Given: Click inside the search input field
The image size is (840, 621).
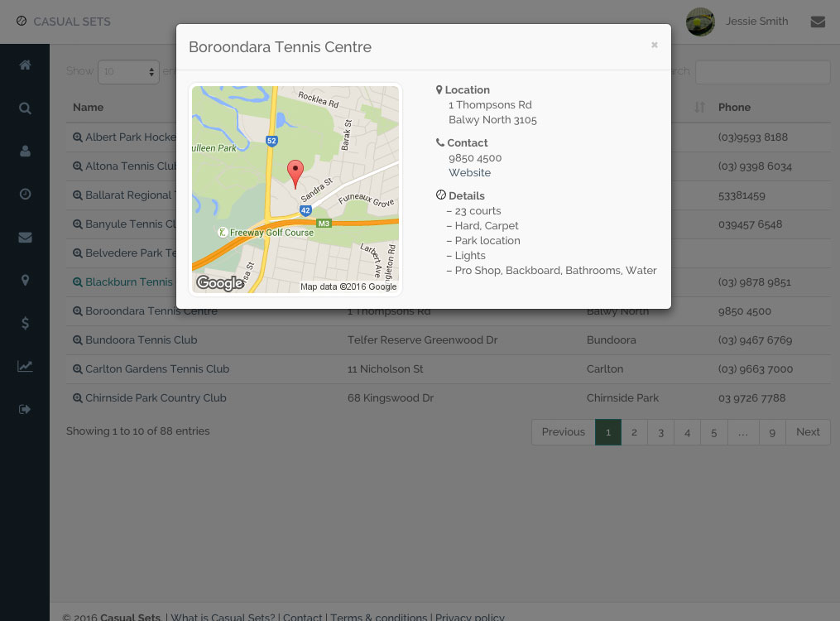Looking at the screenshot, I should [761, 72].
